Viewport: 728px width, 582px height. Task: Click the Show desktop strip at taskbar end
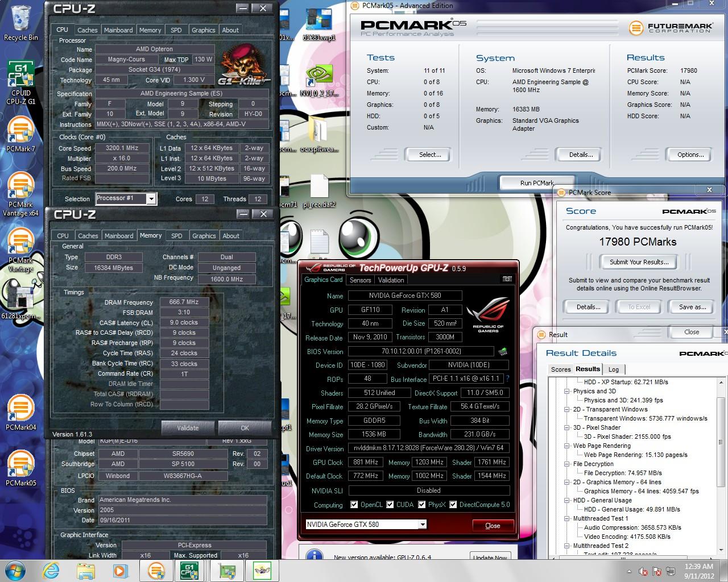725,571
